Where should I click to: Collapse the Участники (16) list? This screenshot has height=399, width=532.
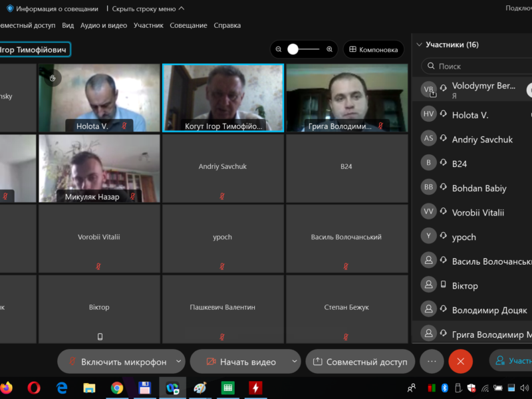click(419, 45)
